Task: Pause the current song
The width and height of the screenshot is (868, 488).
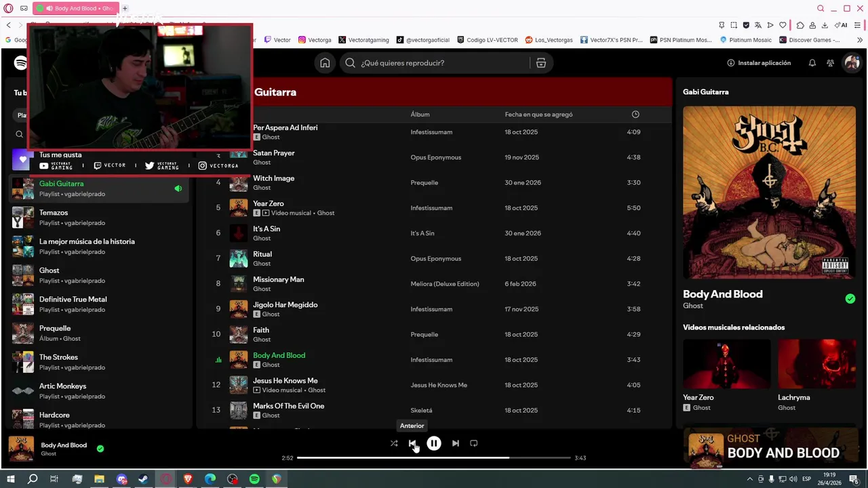Action: (434, 443)
